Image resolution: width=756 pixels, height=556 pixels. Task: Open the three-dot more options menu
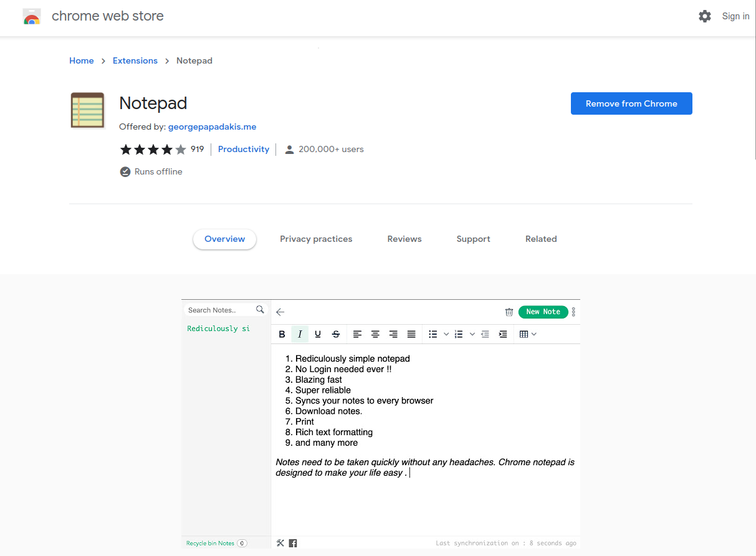tap(573, 312)
